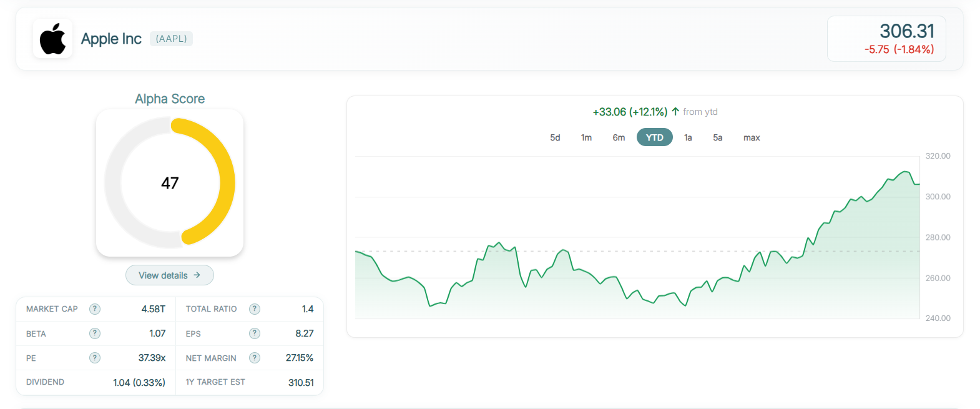Open Net Margin help icon
Viewport: 980px width, 409px height.
(x=255, y=358)
